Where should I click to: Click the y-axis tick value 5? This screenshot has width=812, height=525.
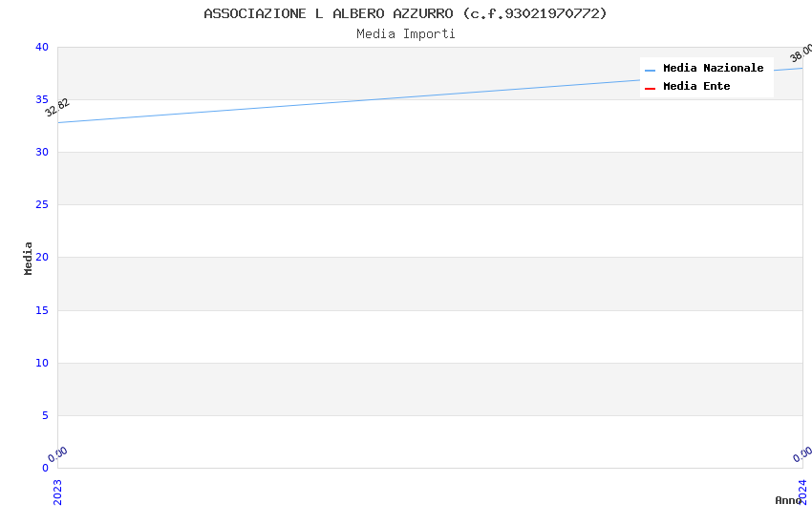point(46,415)
